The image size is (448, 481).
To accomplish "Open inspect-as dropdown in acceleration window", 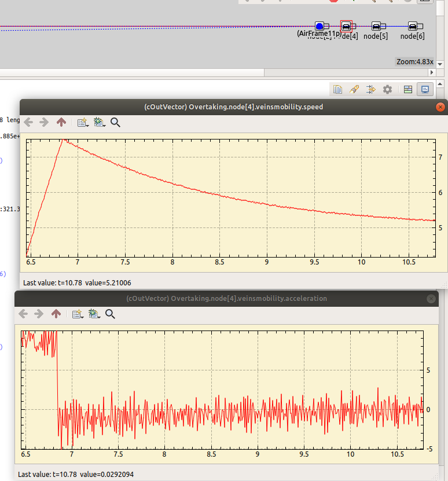I will 76,314.
